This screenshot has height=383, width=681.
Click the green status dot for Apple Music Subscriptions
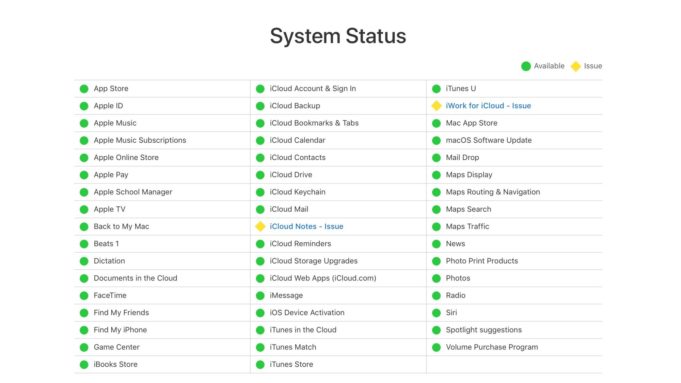pyautogui.click(x=84, y=140)
